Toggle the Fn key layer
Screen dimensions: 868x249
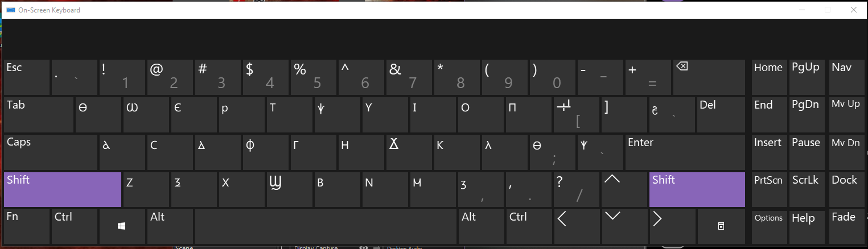pos(27,226)
